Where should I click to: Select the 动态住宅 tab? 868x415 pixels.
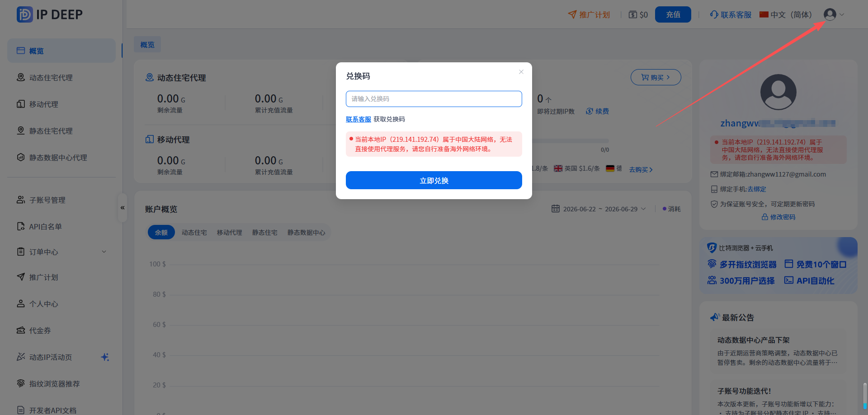[194, 233]
